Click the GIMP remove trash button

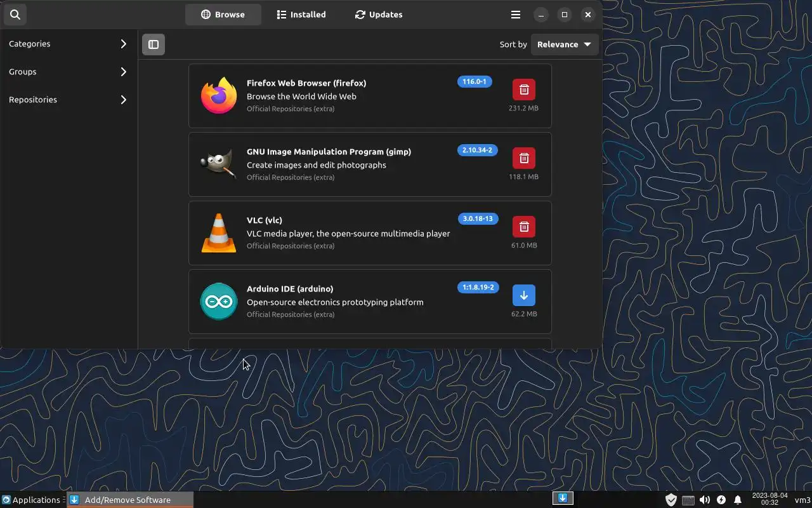coord(524,158)
